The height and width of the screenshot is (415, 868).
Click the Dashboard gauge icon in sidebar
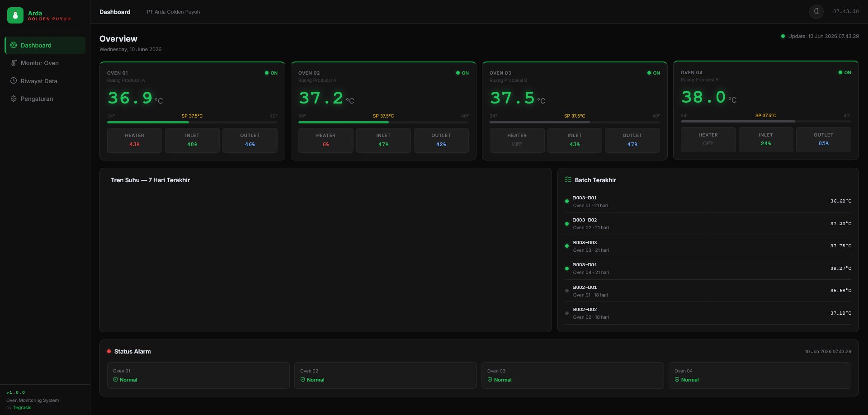point(14,45)
